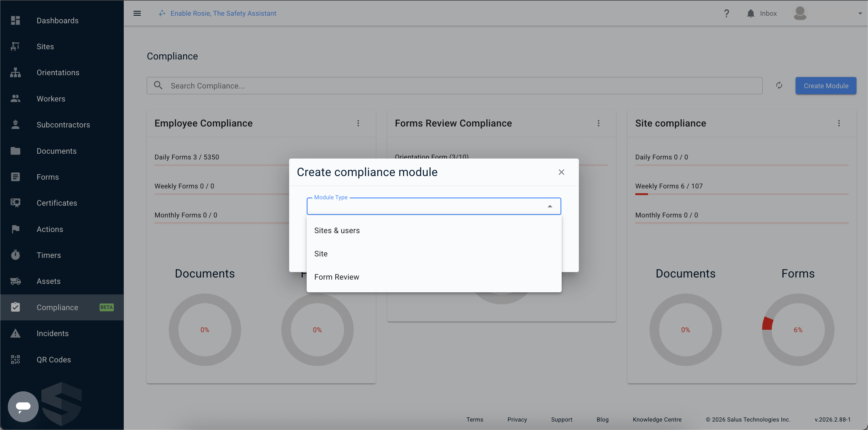Click the Rosie sparkle icon
This screenshot has height=430, width=868.
pos(162,13)
